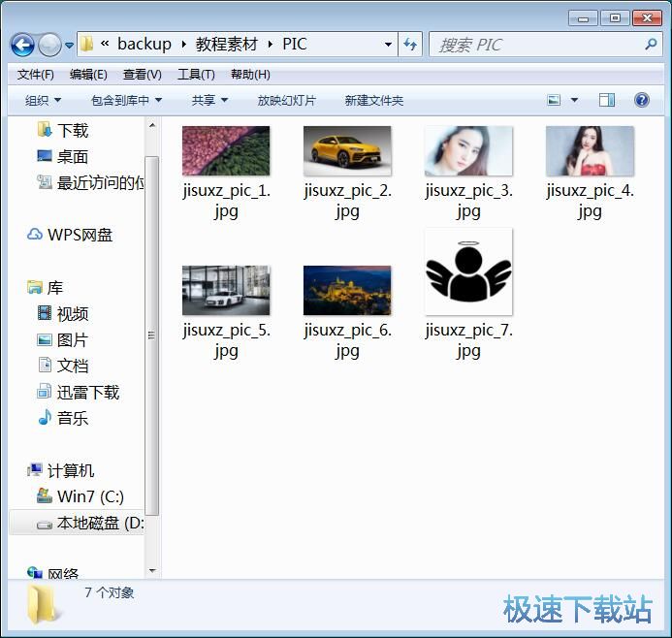Select 网络 in sidebar
Viewport: 672px width, 638px height.
52,573
